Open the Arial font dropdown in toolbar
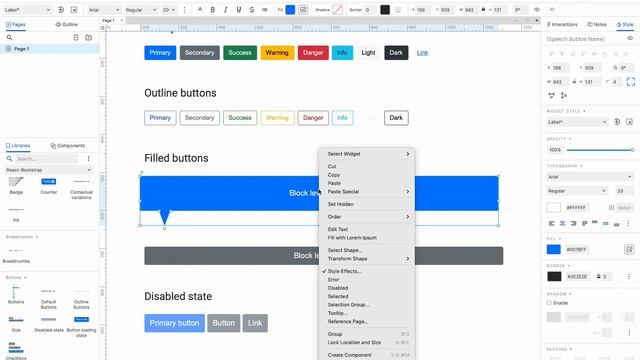 pos(104,9)
